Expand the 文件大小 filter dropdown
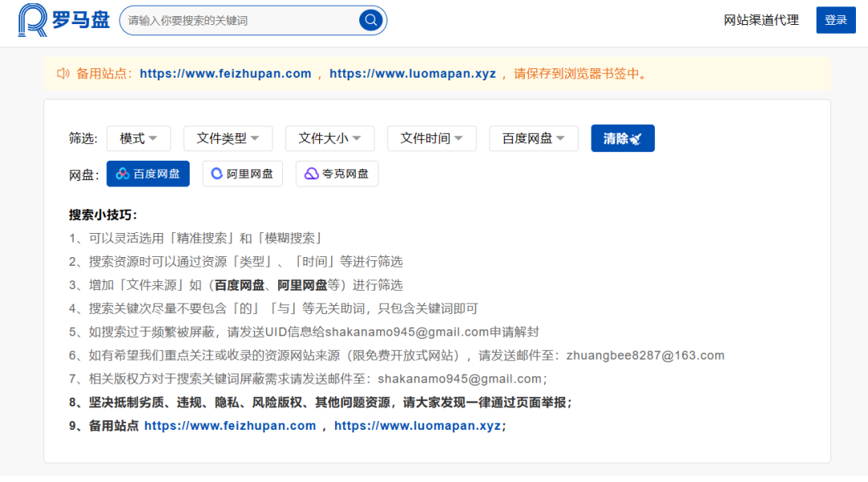 point(330,138)
